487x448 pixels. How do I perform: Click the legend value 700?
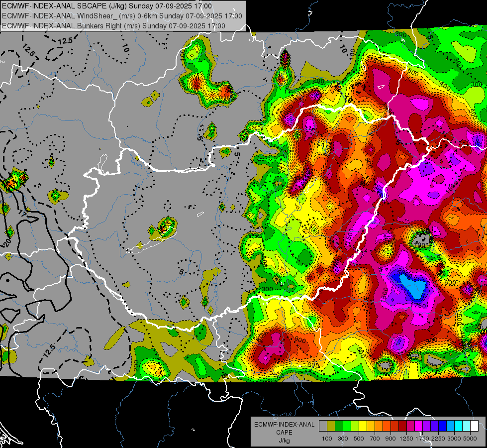point(375,439)
